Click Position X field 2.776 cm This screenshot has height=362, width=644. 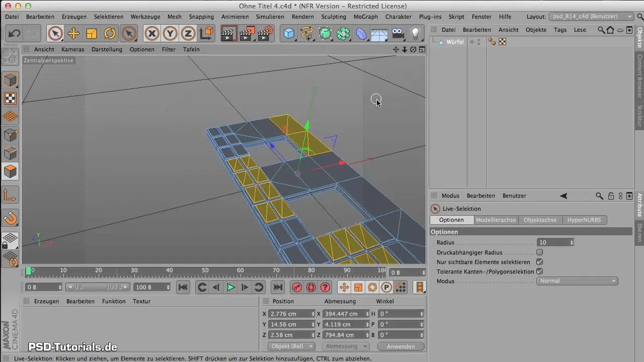pyautogui.click(x=292, y=314)
